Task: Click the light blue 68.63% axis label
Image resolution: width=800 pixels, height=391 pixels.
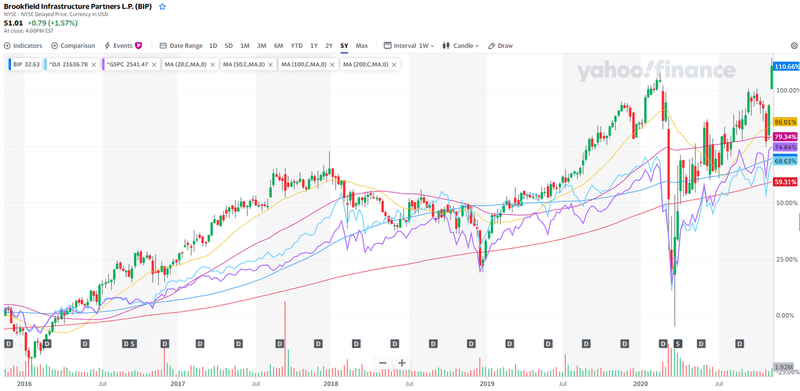Action: coord(786,161)
